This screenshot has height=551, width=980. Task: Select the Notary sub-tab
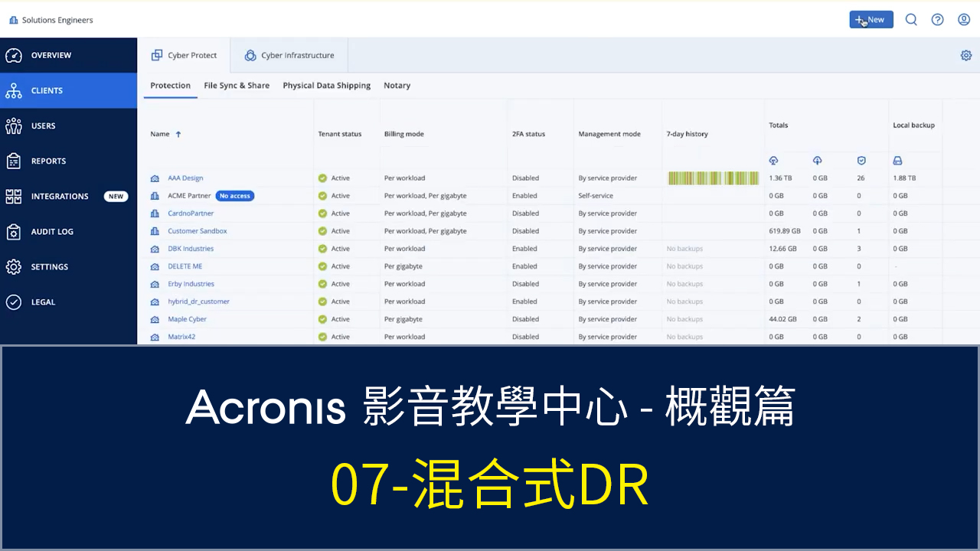(x=397, y=86)
